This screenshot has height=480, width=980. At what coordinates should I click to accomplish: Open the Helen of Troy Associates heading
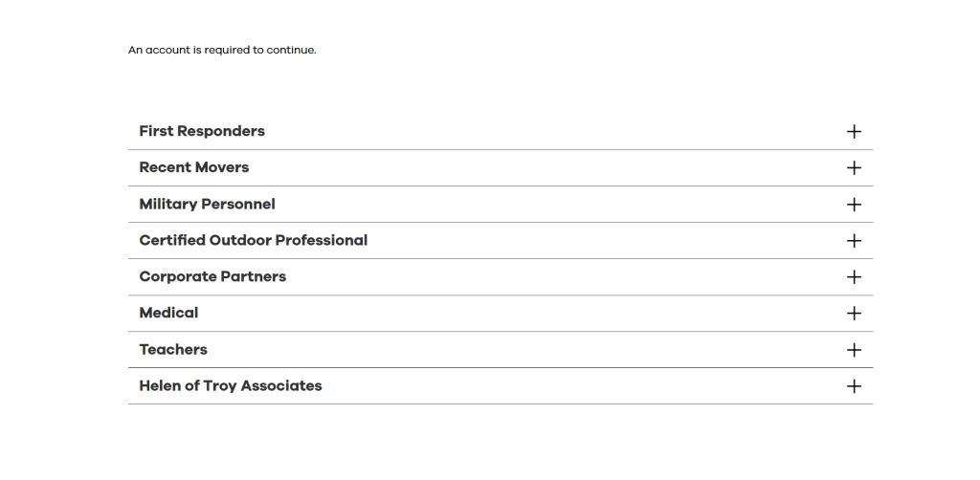pyautogui.click(x=231, y=385)
